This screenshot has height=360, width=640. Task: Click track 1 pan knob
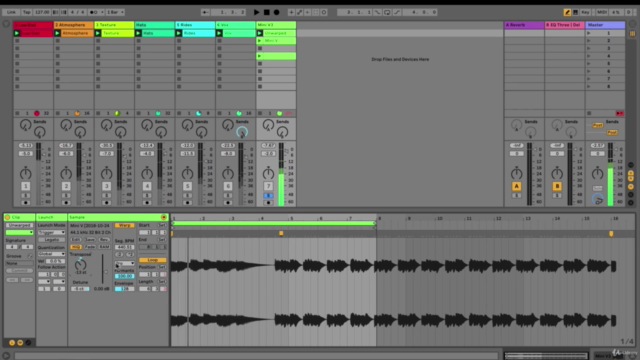pos(25,173)
